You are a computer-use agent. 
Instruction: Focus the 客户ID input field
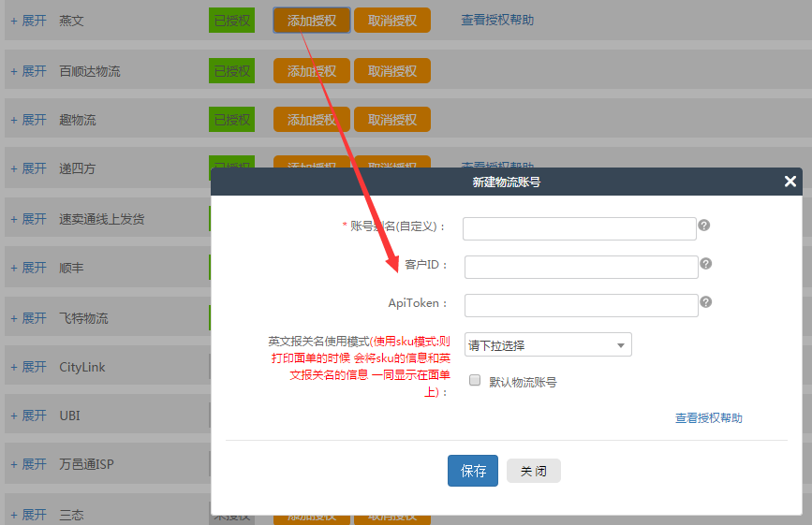tap(581, 268)
